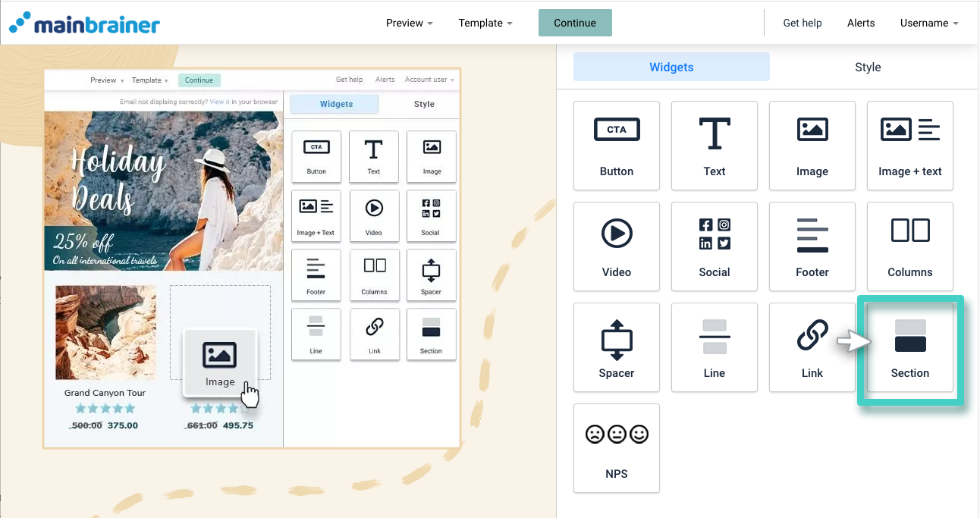Image resolution: width=980 pixels, height=518 pixels.
Task: Add the Line divider widget
Action: point(714,347)
